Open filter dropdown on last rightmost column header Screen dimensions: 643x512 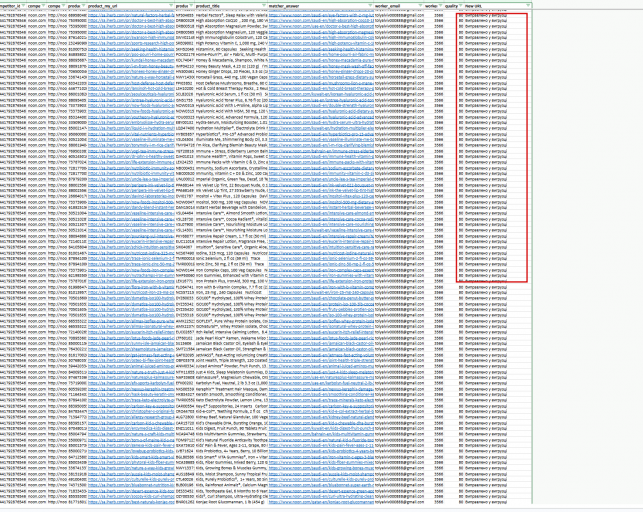click(528, 6)
